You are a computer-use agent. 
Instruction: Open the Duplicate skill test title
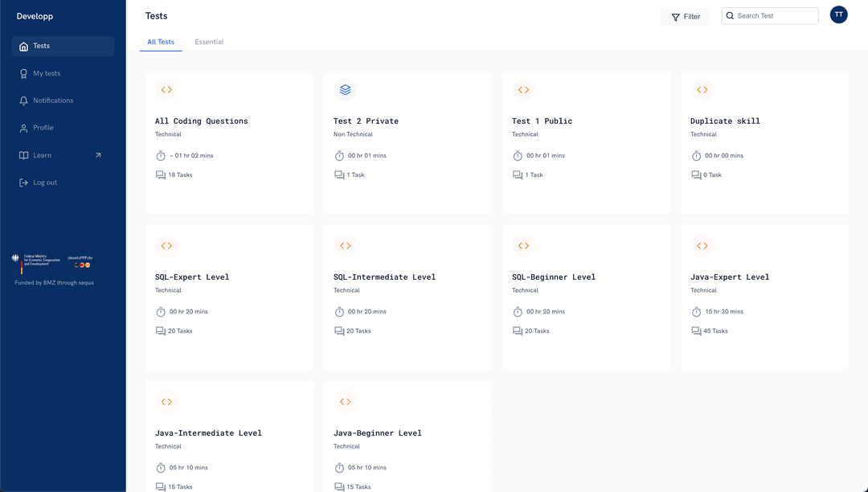coord(725,121)
